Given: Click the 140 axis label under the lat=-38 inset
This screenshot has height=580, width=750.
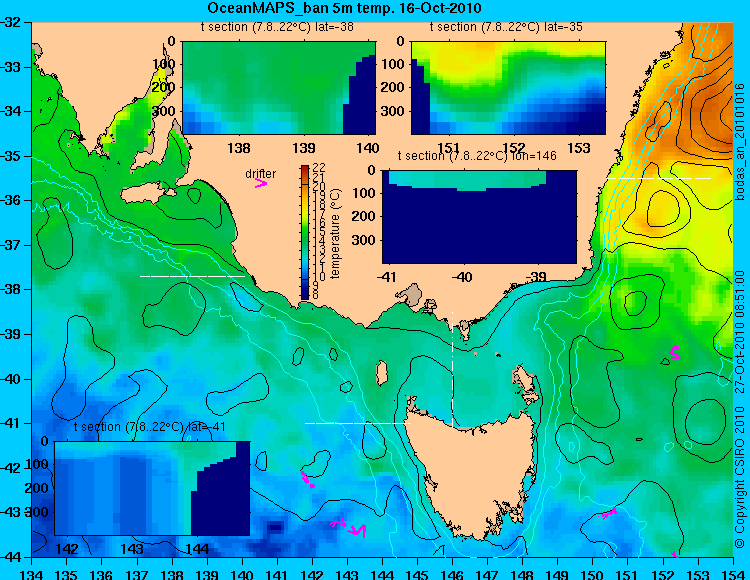Looking at the screenshot, I should coord(367,148).
